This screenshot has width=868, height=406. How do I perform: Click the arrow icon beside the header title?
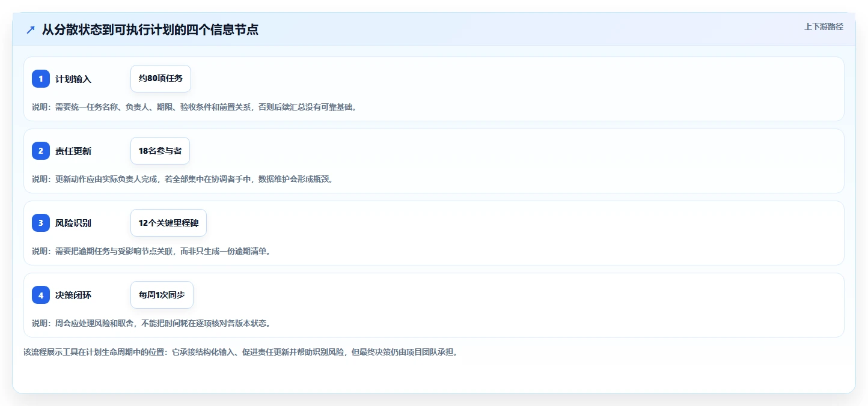(31, 30)
